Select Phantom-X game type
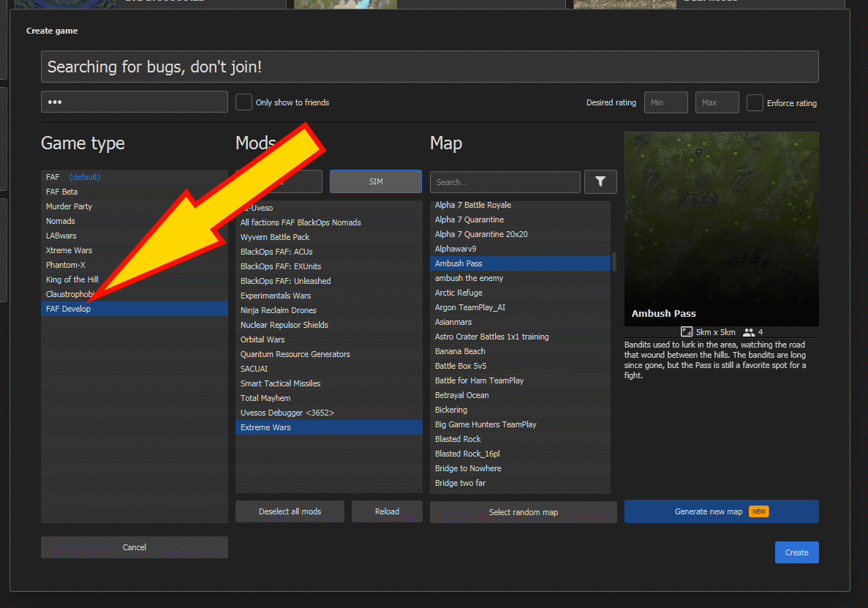Screen dimensions: 868x608 [x=135, y=266]
